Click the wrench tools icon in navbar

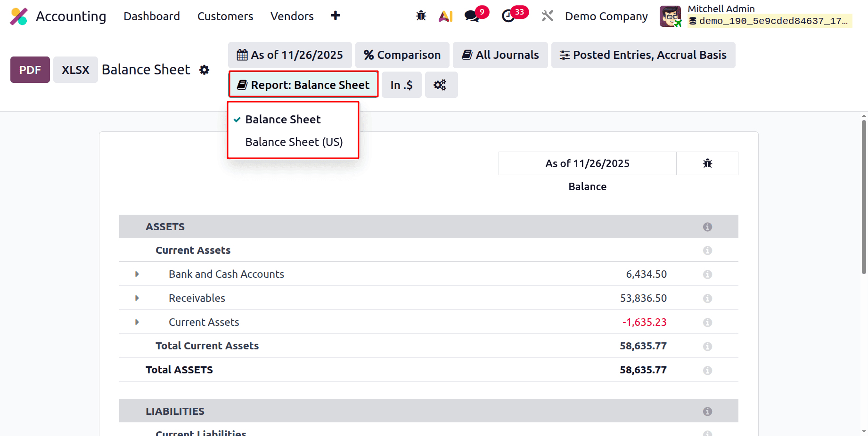(547, 16)
